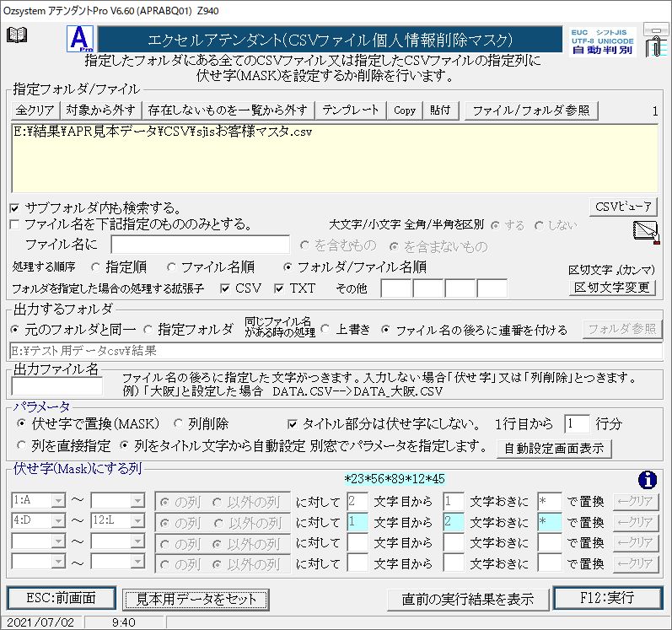Select the sjisお客様マスタ.csv file entry
This screenshot has height=630, width=672.
point(163,132)
